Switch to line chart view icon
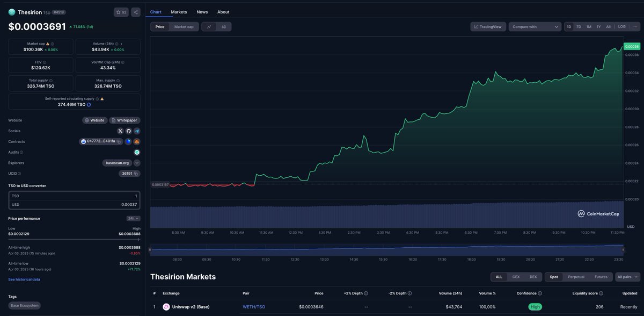Image resolution: width=644 pixels, height=316 pixels. (209, 26)
